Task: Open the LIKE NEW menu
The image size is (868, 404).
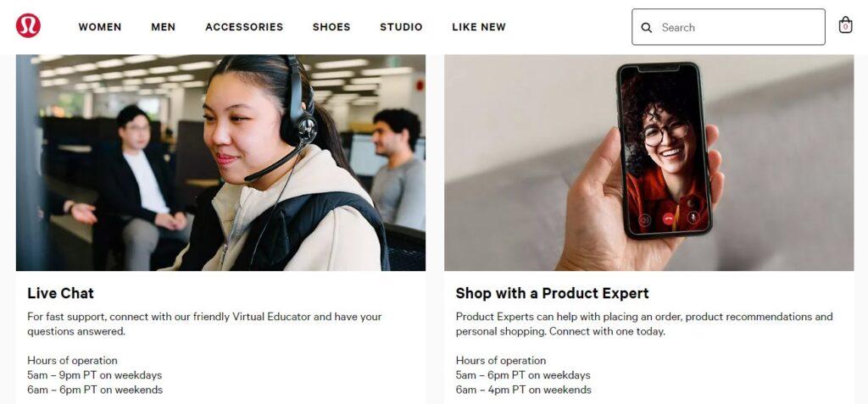Action: 479,26
